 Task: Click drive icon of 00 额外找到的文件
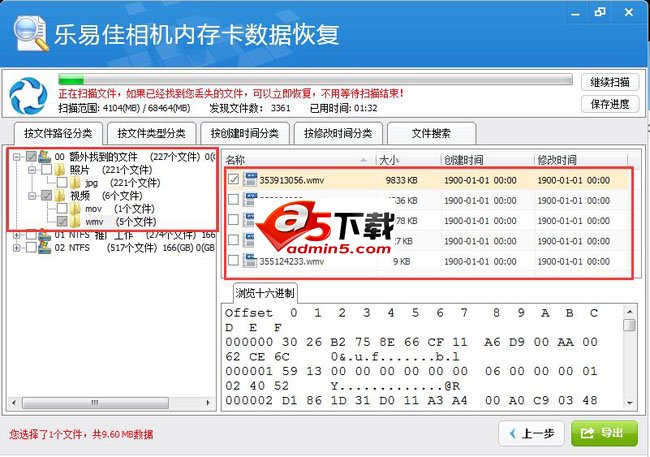click(44, 156)
